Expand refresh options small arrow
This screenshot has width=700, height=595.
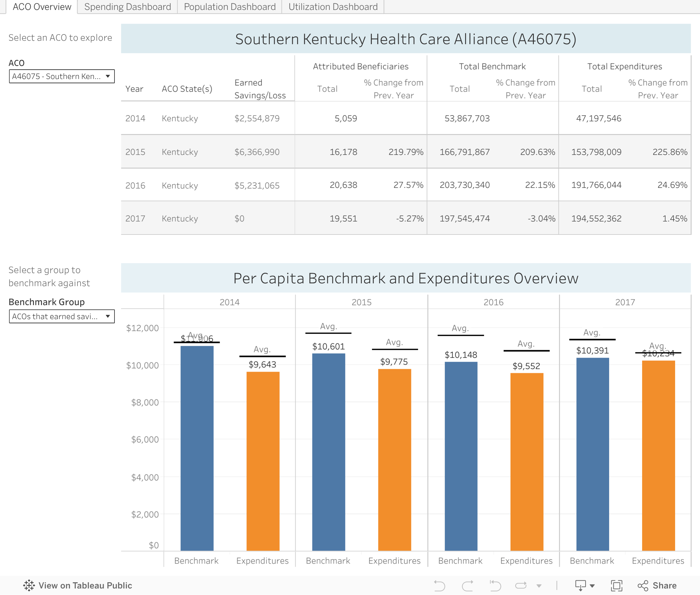[x=539, y=586]
